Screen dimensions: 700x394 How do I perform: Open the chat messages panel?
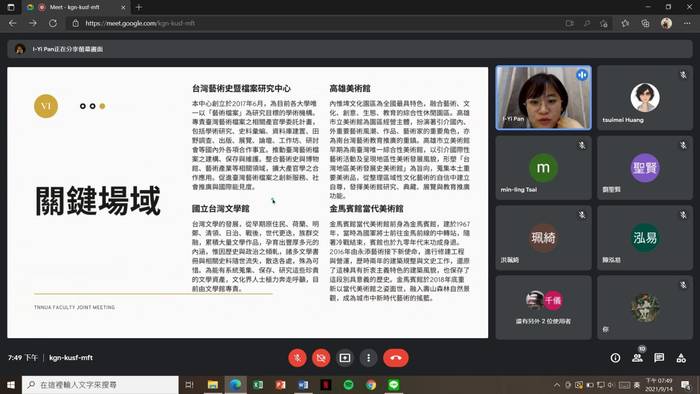659,358
